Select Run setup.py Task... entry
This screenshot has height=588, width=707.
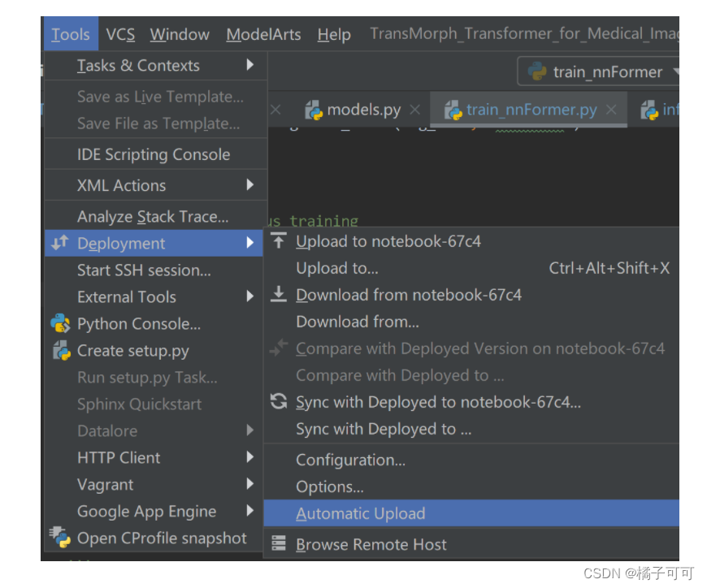click(x=154, y=378)
